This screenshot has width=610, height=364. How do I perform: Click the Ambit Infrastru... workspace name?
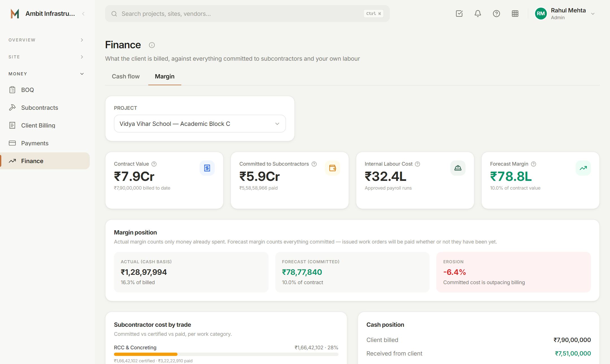[x=50, y=14]
